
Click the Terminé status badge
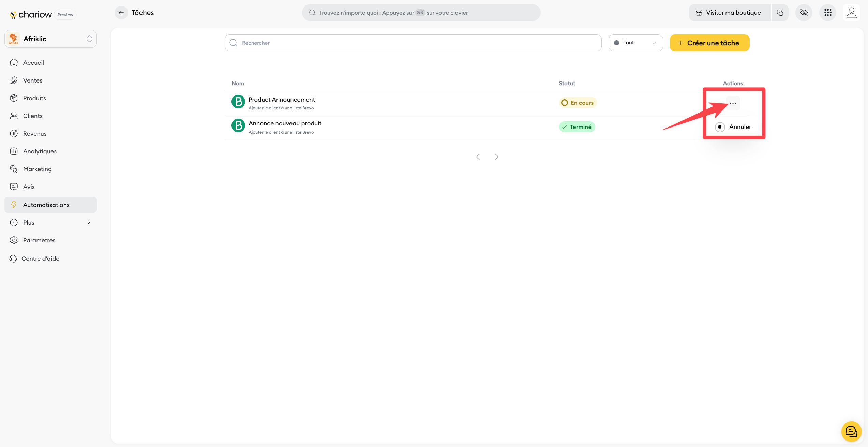pos(577,127)
